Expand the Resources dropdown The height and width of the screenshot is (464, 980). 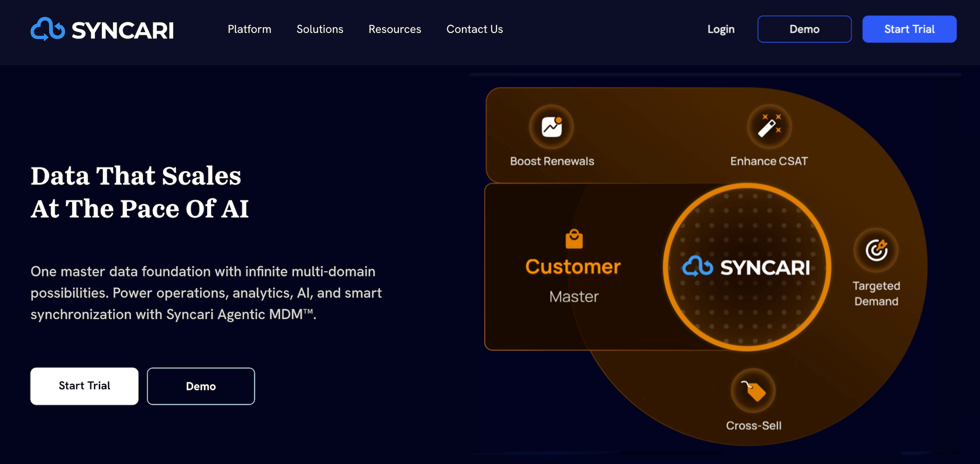tap(394, 29)
